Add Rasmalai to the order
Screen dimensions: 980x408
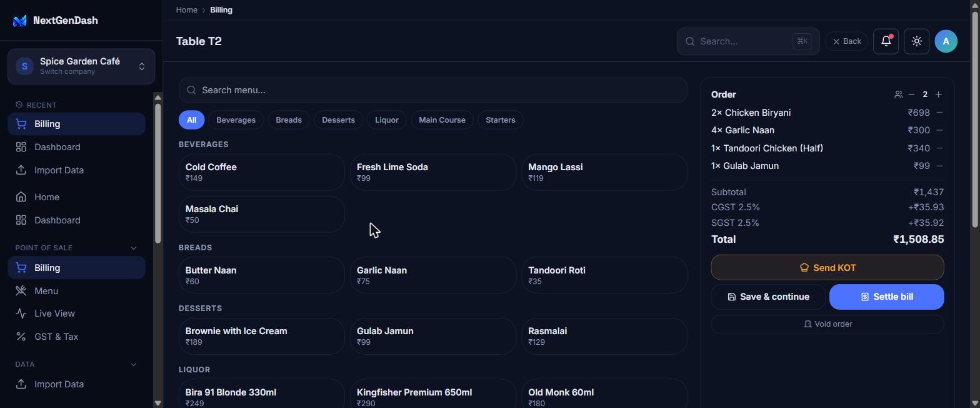tap(604, 336)
